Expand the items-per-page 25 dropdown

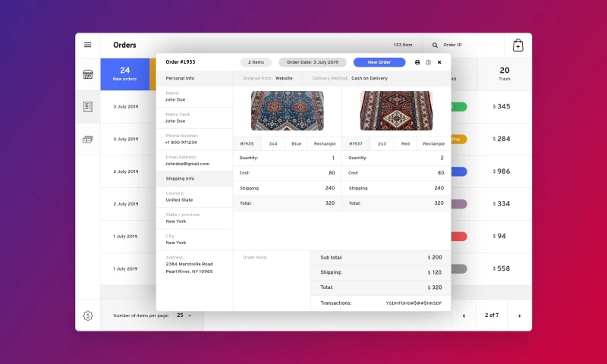click(x=184, y=315)
